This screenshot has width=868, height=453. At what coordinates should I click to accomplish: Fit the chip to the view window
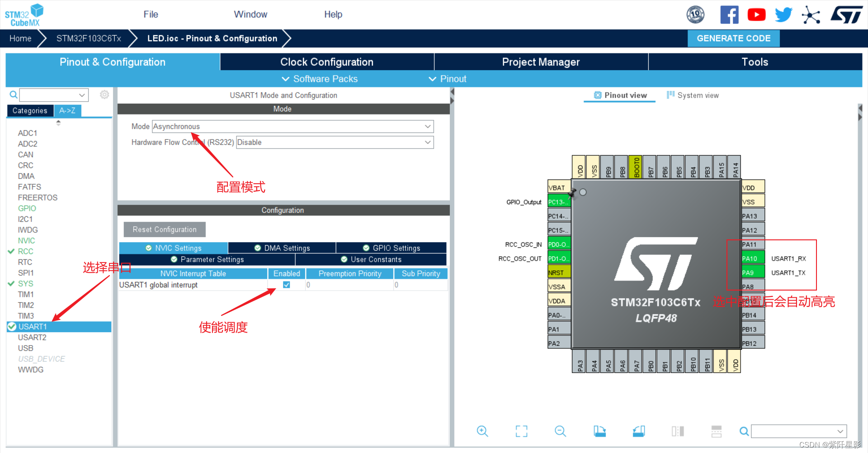click(521, 431)
